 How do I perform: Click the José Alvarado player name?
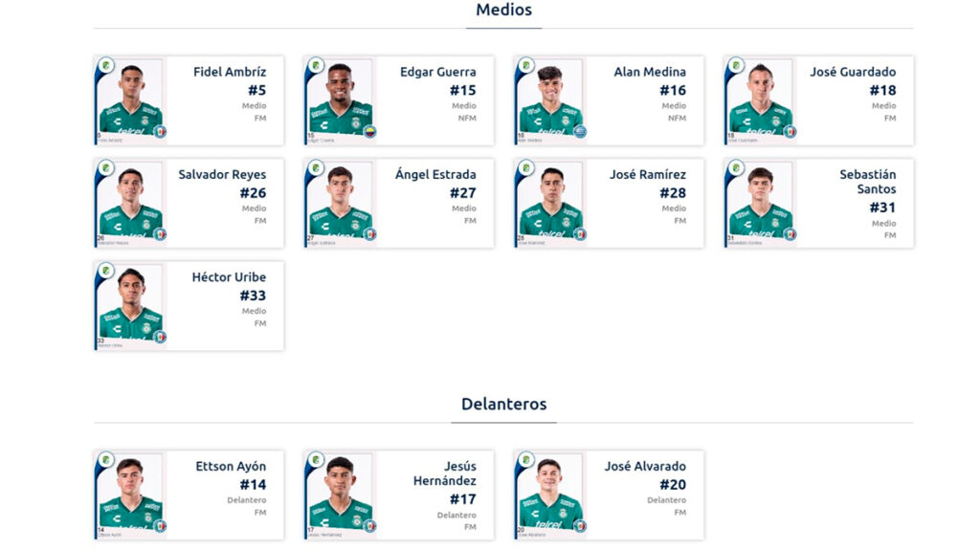tap(645, 467)
